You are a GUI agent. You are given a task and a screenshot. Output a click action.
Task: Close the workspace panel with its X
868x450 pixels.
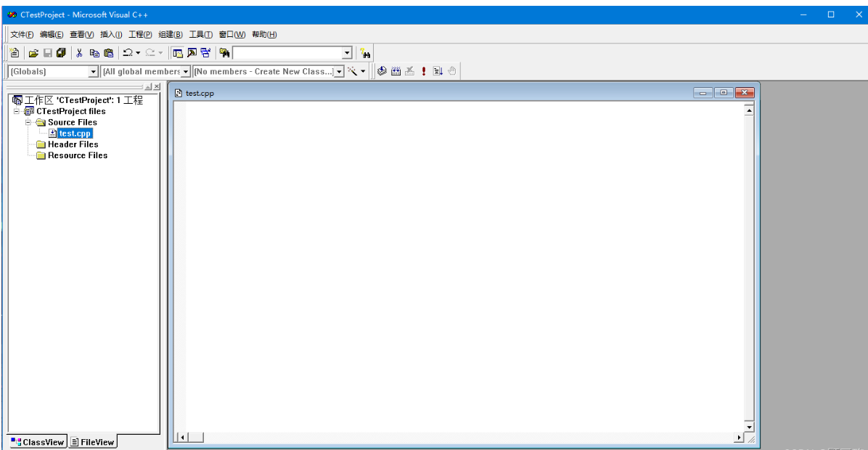click(x=157, y=87)
